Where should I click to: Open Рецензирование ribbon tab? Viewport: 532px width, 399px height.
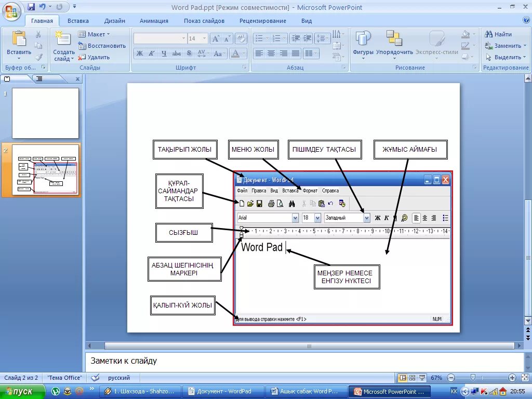[262, 21]
